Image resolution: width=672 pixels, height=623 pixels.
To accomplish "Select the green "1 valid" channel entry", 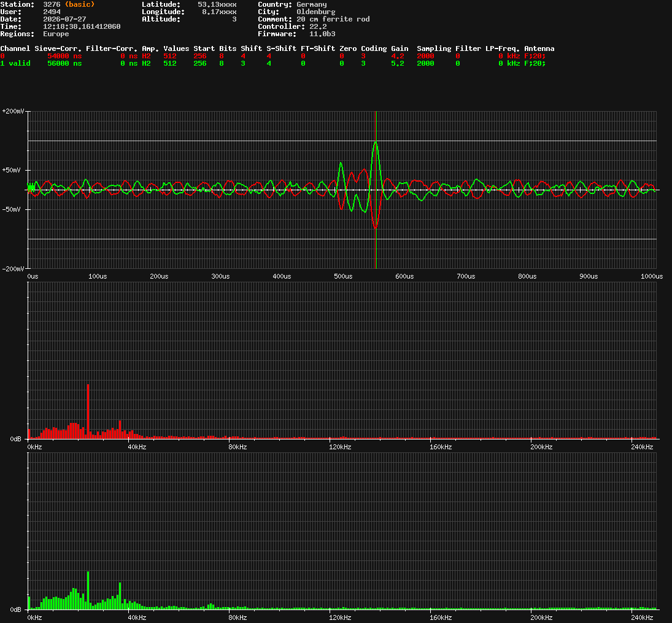I will coord(15,63).
